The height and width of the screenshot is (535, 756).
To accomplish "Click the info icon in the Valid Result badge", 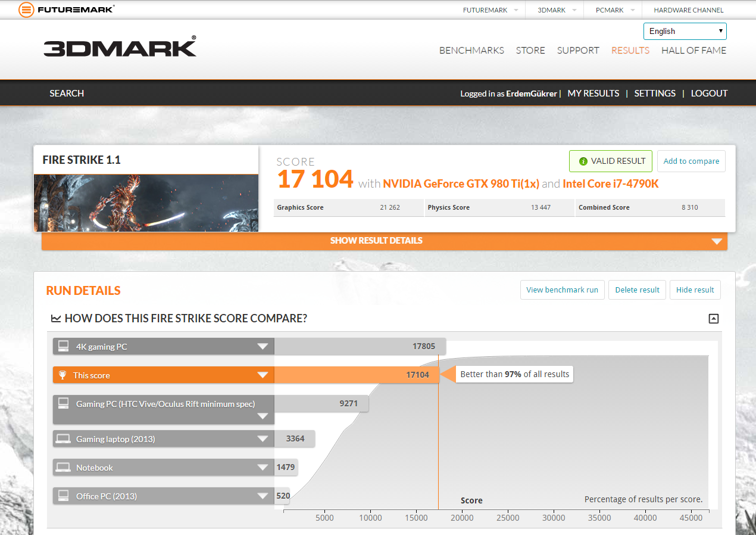I will [583, 161].
